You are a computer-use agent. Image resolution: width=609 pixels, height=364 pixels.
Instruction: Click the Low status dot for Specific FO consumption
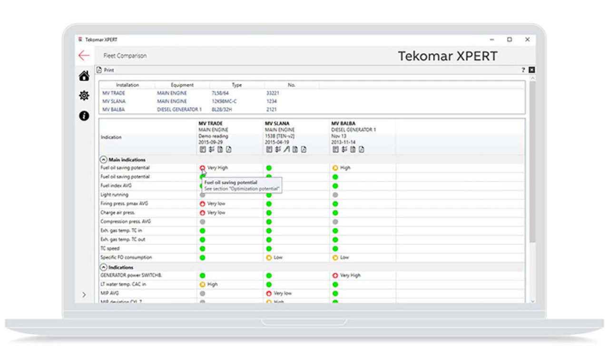[x=269, y=257]
